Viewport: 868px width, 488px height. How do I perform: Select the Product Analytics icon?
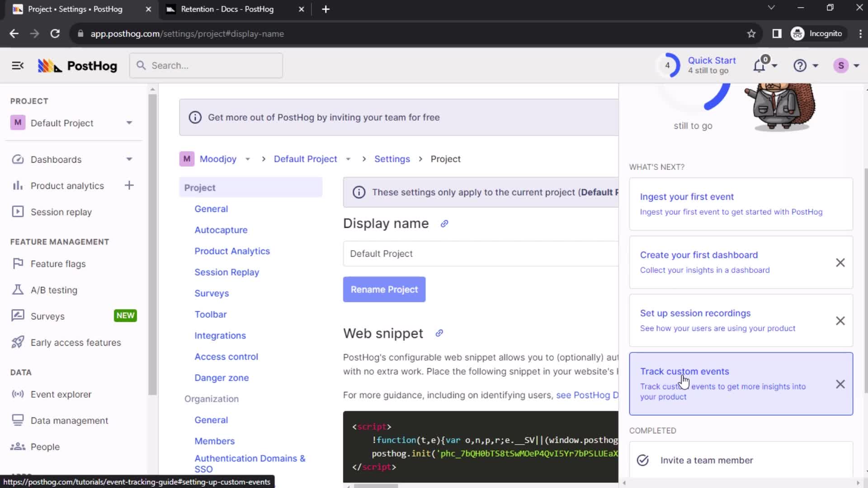(x=16, y=185)
